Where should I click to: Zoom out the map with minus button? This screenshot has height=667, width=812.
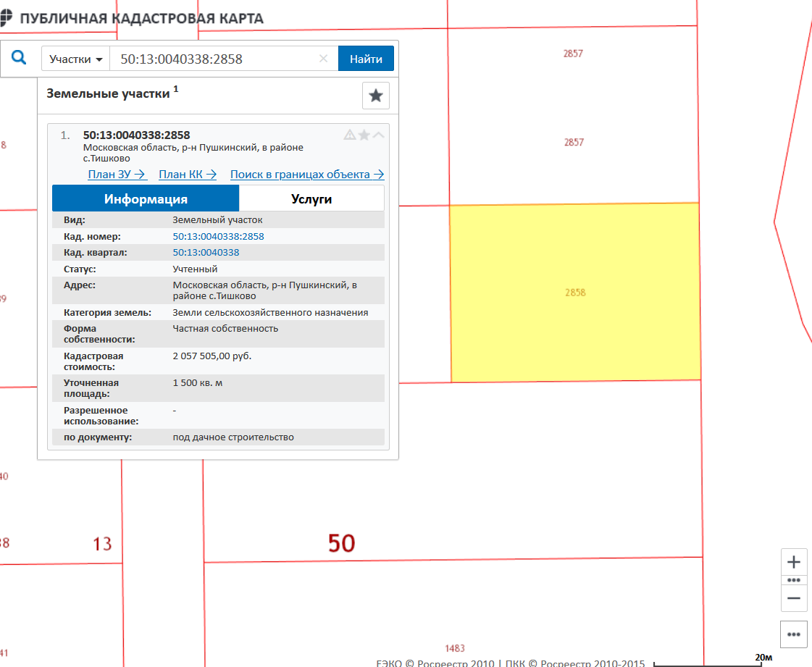pyautogui.click(x=794, y=598)
